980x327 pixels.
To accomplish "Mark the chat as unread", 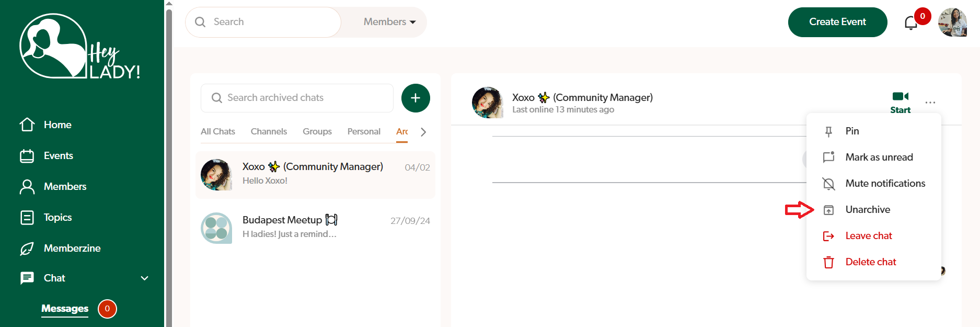I will coord(879,157).
